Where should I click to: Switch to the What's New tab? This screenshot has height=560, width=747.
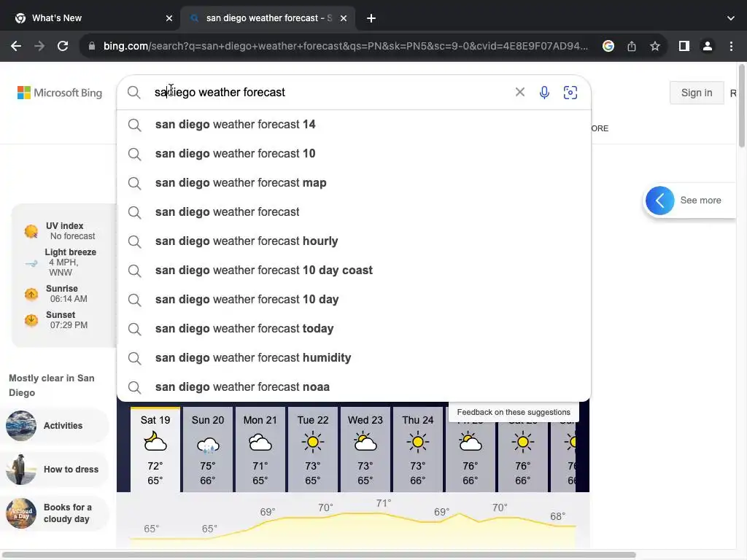point(90,18)
